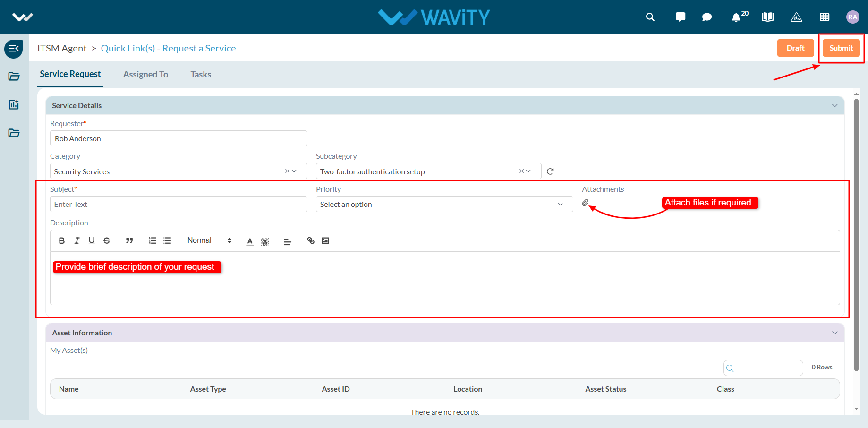Apply strikethrough formatting in description editor
Screen dimensions: 868x428
pos(107,240)
